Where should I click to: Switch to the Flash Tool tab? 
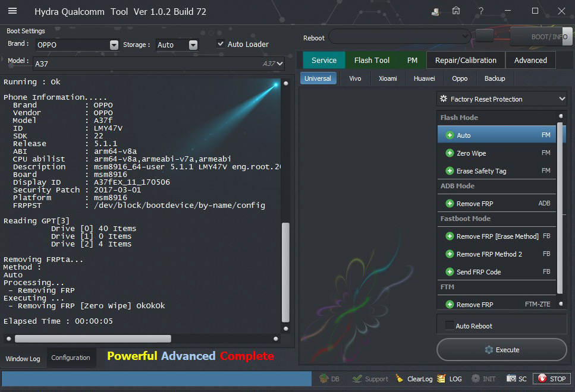click(x=372, y=60)
